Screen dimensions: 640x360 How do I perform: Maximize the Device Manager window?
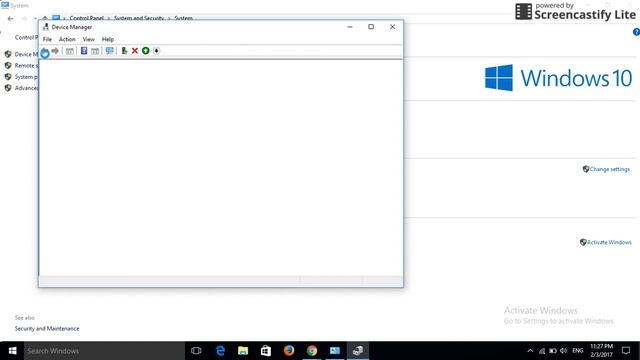pyautogui.click(x=371, y=27)
